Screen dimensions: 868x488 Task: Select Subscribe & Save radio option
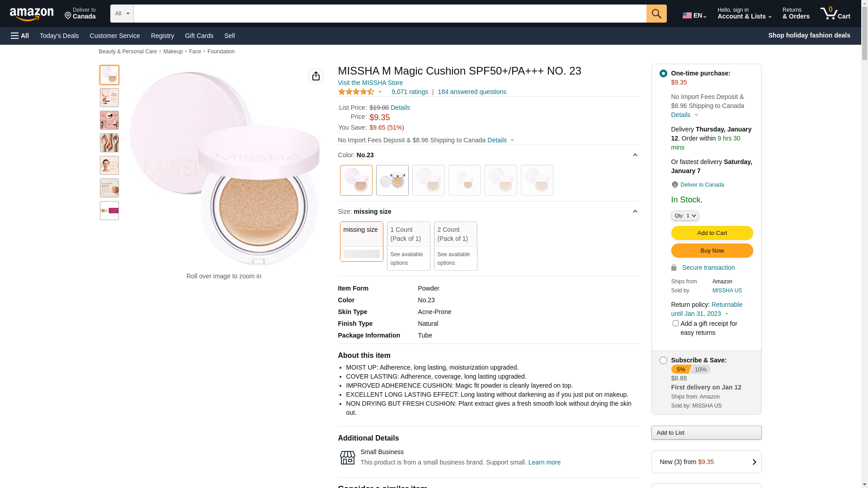point(663,360)
